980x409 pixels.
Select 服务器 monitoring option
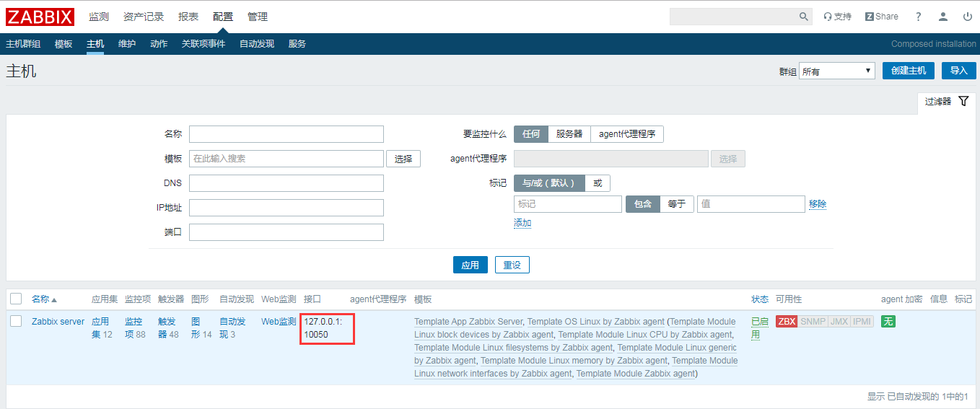click(569, 134)
